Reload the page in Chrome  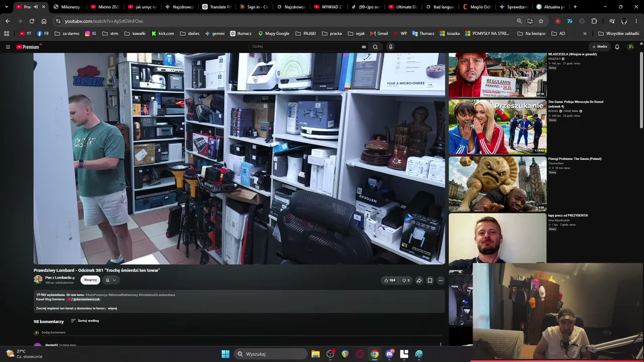click(x=32, y=21)
